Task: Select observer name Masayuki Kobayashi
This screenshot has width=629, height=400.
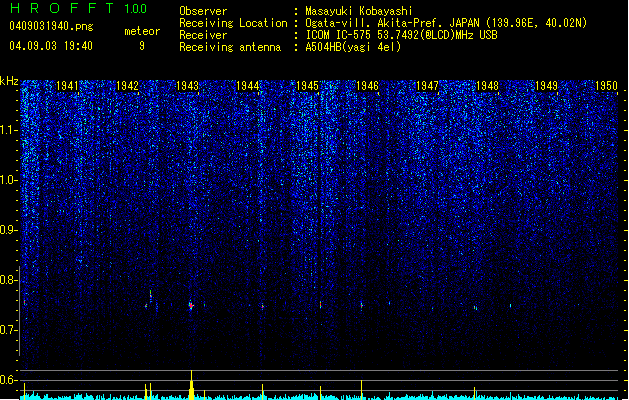Action: pos(359,11)
